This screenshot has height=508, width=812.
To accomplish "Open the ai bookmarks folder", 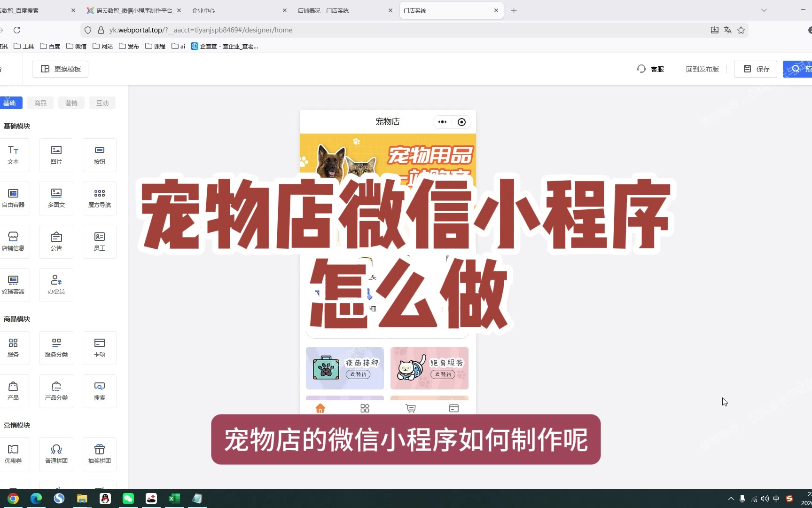I will click(179, 46).
